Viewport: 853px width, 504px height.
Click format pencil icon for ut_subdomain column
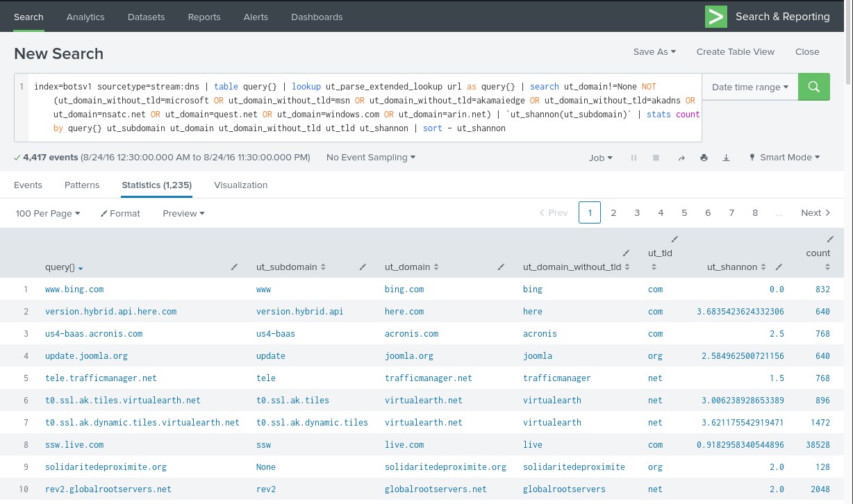[363, 267]
